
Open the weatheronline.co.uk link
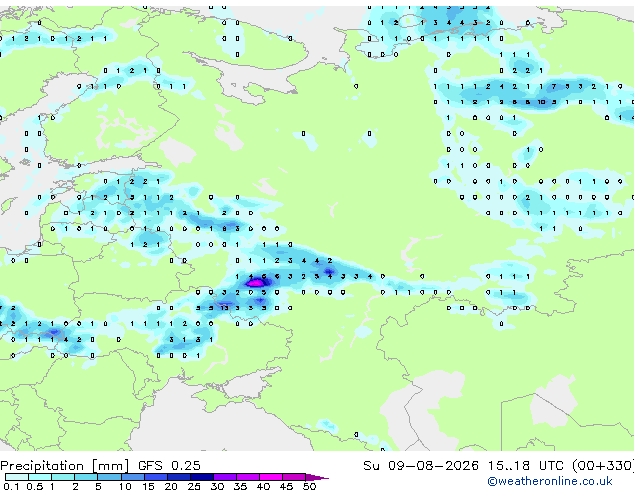click(550, 481)
